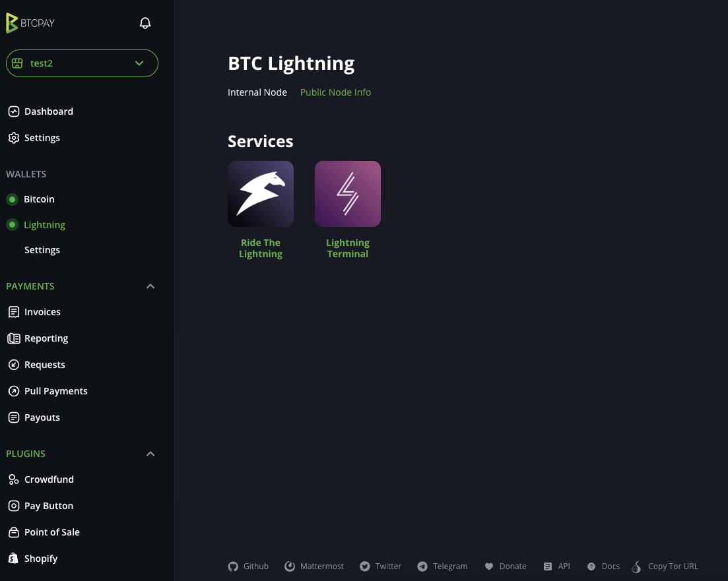Click the Copy Tor URL icon
This screenshot has width=728, height=581.
pos(636,566)
